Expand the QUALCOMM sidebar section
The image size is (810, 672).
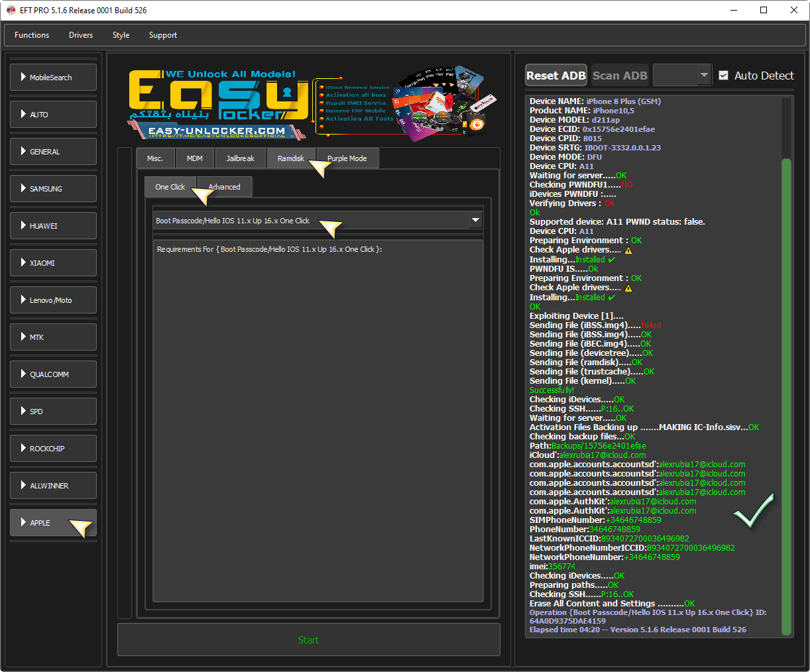(x=54, y=374)
